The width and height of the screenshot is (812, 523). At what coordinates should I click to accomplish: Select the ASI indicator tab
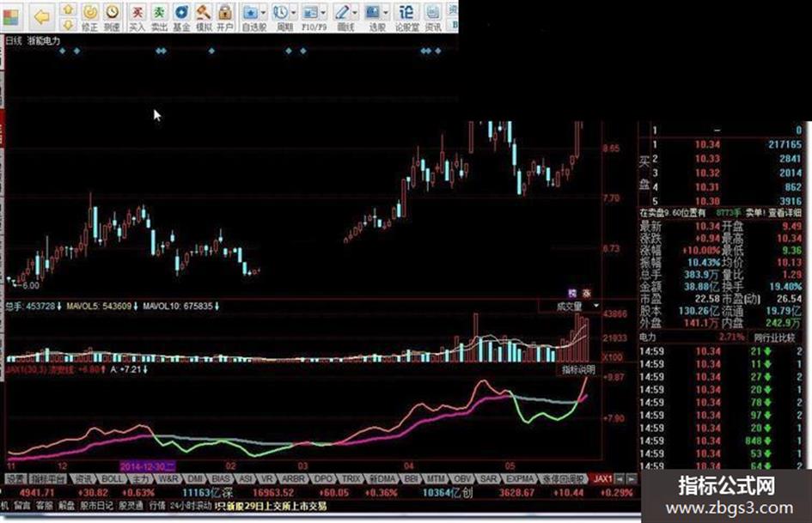pos(246,479)
